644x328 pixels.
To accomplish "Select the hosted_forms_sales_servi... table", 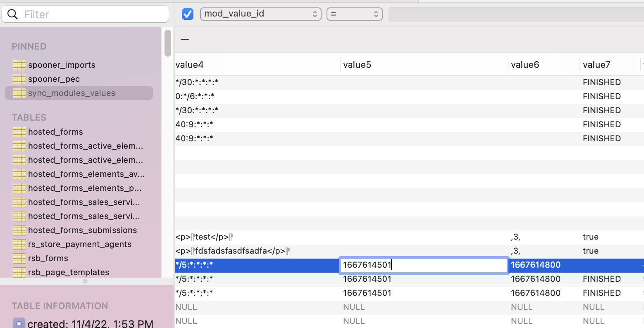I will click(x=83, y=202).
